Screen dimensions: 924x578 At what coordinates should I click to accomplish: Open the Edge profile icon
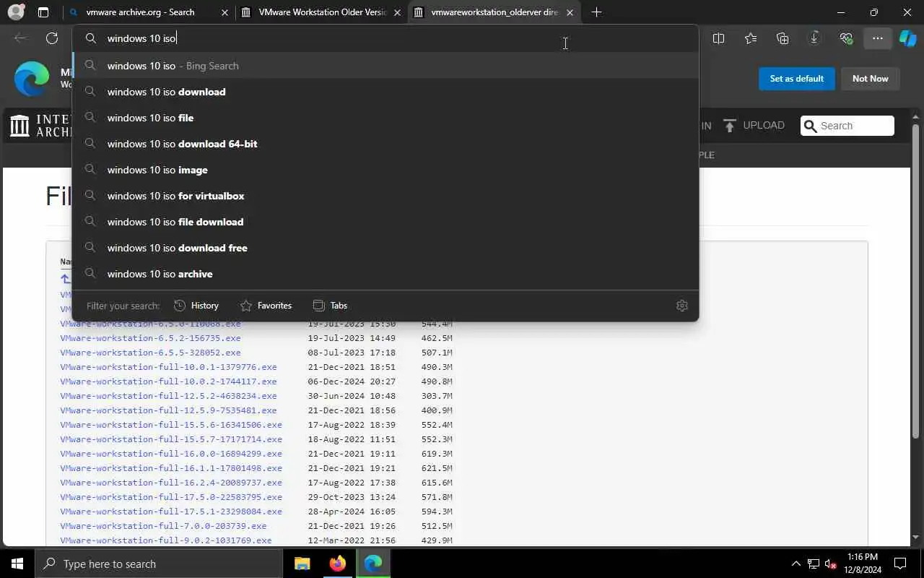point(15,12)
